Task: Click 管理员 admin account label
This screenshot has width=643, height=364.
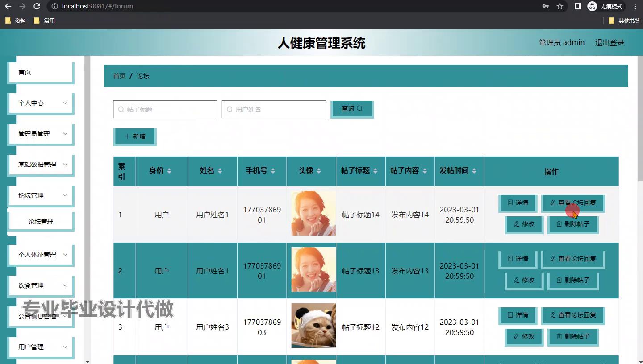Action: 562,43
